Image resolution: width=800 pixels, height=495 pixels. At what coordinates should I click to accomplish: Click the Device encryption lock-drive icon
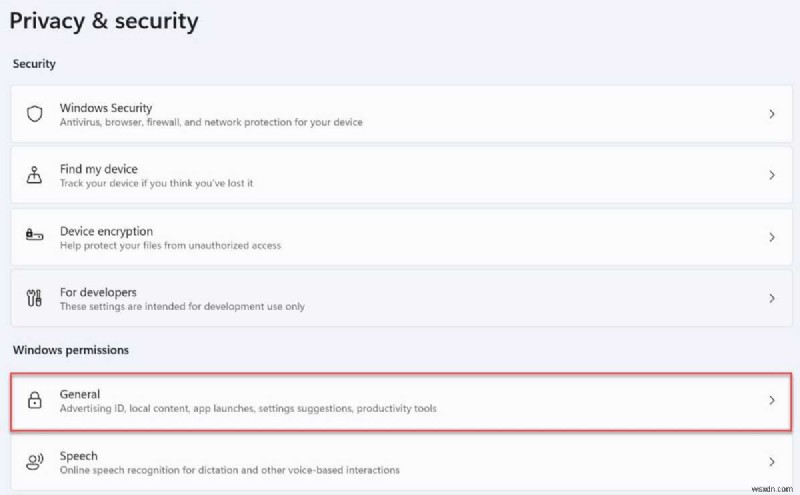pyautogui.click(x=35, y=237)
